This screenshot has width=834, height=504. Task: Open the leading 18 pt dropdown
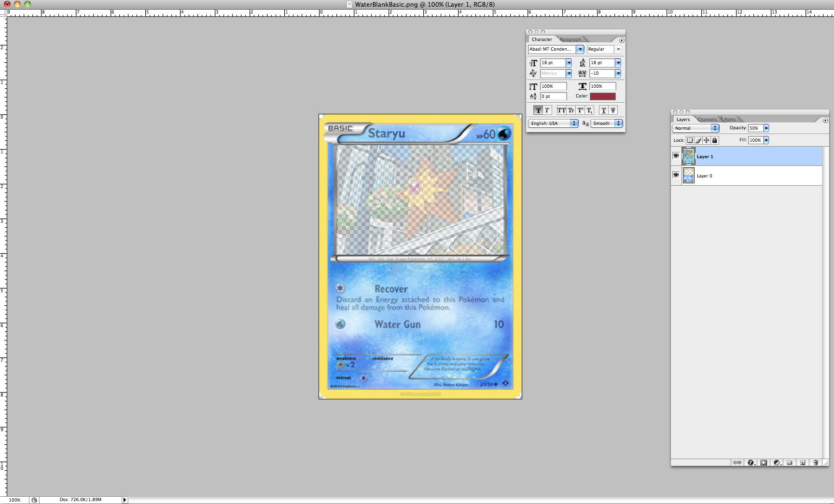(x=618, y=63)
